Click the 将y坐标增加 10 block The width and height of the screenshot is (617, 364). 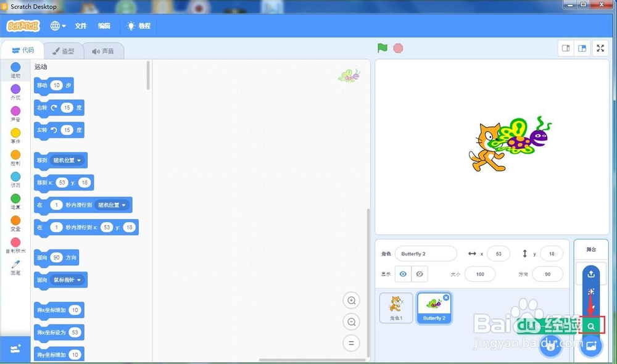59,354
